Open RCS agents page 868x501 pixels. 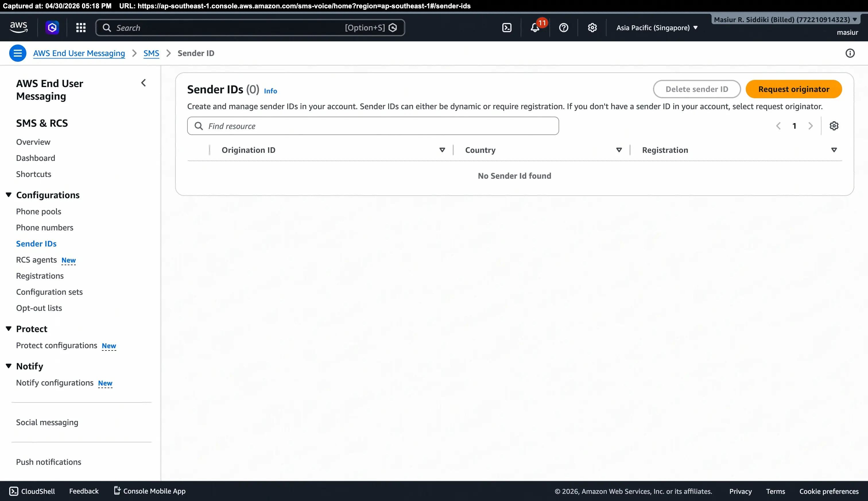[x=36, y=260]
